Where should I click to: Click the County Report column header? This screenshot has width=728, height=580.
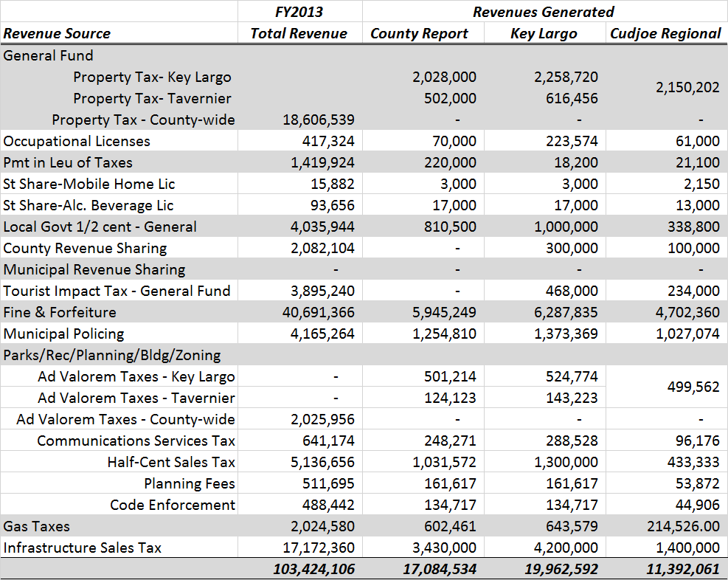pyautogui.click(x=419, y=33)
